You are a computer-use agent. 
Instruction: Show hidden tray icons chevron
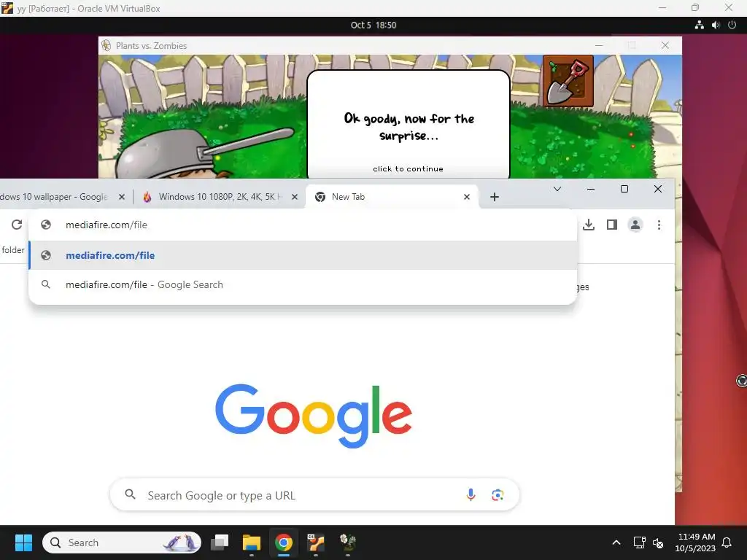click(x=616, y=542)
